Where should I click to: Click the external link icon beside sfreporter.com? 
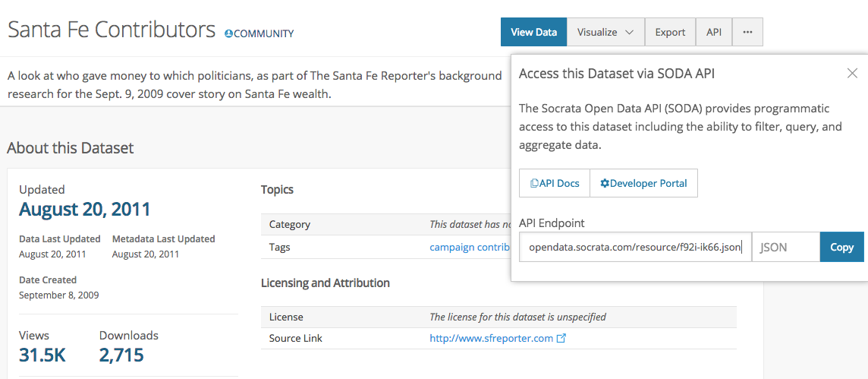tap(561, 338)
